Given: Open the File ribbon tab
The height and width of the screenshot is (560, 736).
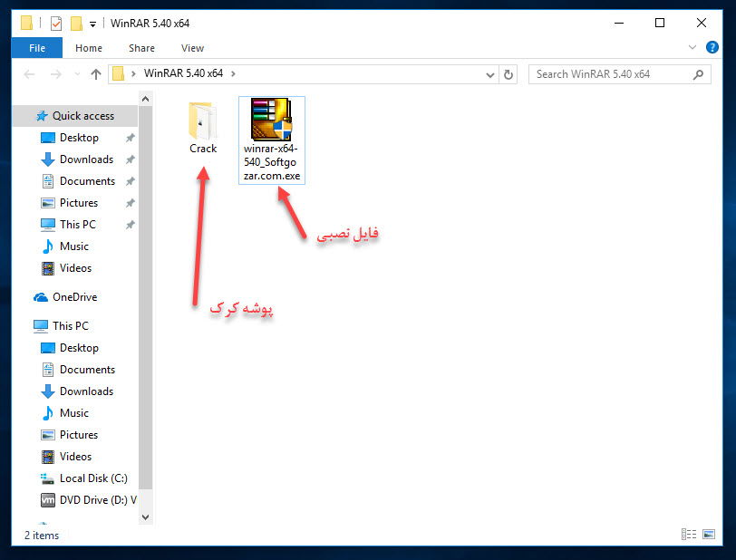Looking at the screenshot, I should coord(37,48).
